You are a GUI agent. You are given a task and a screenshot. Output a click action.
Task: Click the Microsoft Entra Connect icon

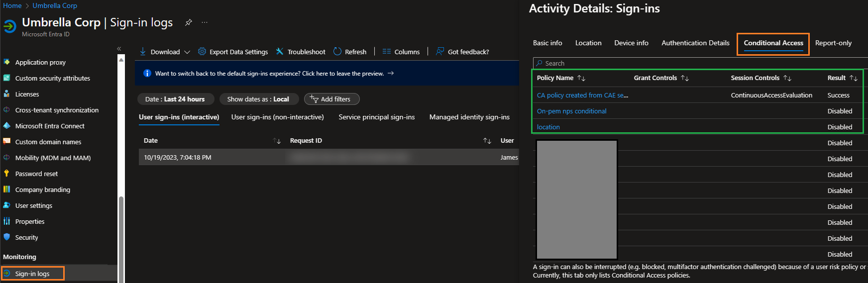click(7, 126)
